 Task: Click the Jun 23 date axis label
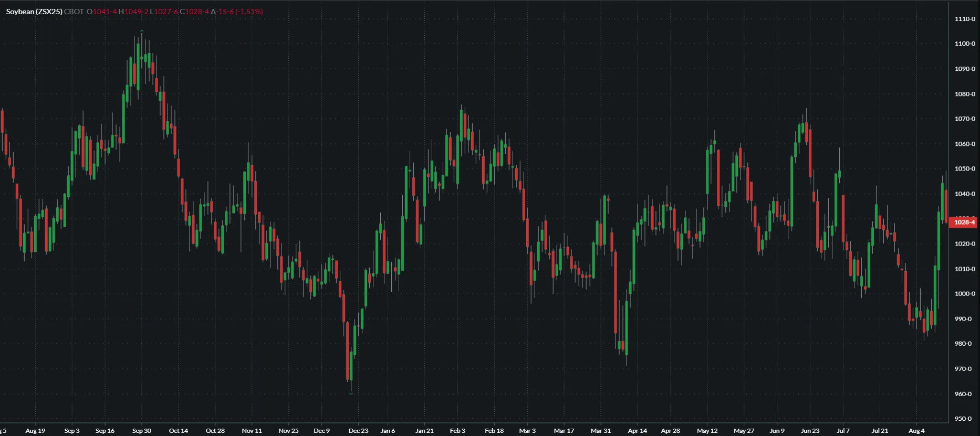[x=810, y=431]
